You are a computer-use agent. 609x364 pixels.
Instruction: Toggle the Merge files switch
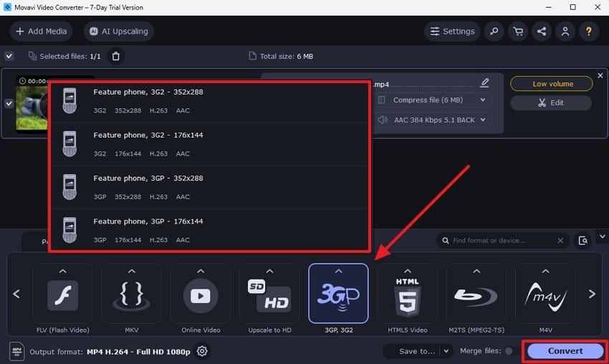510,351
